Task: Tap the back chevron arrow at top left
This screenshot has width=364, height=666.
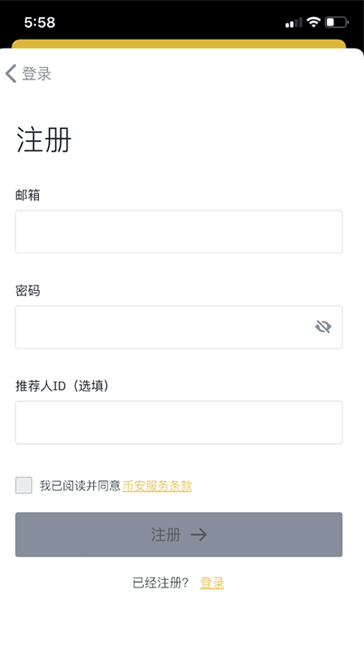Action: tap(11, 73)
